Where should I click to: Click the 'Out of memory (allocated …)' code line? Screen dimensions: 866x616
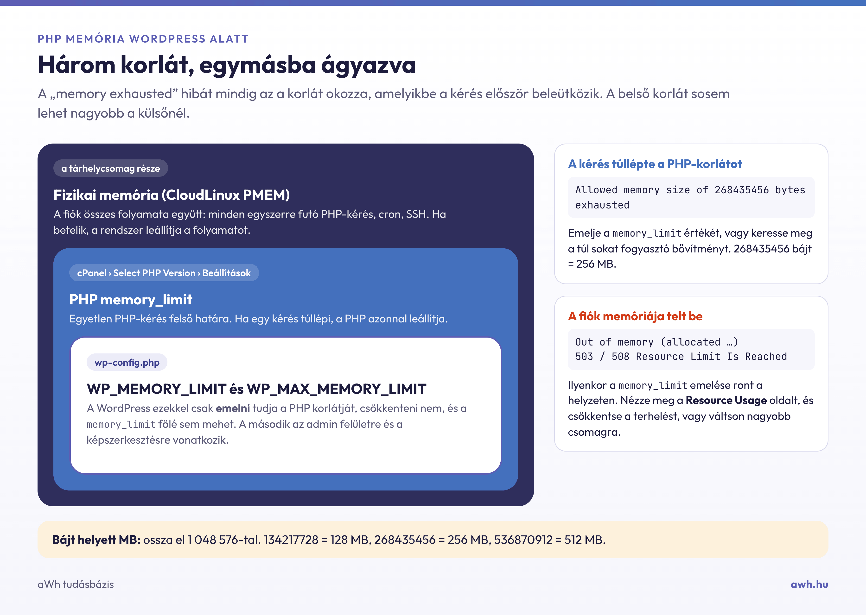coord(656,342)
